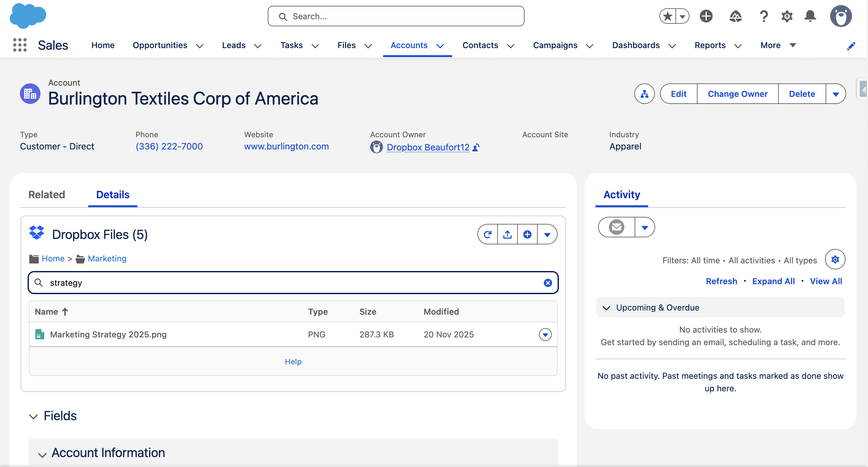This screenshot has height=467, width=868.
Task: Sort files by the Name column
Action: (51, 312)
